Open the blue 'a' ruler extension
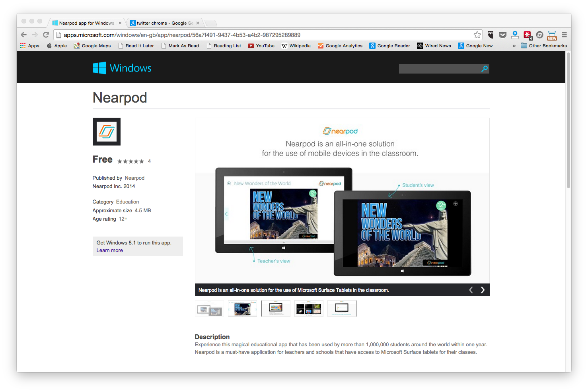Image resolution: width=588 pixels, height=392 pixels. point(515,35)
